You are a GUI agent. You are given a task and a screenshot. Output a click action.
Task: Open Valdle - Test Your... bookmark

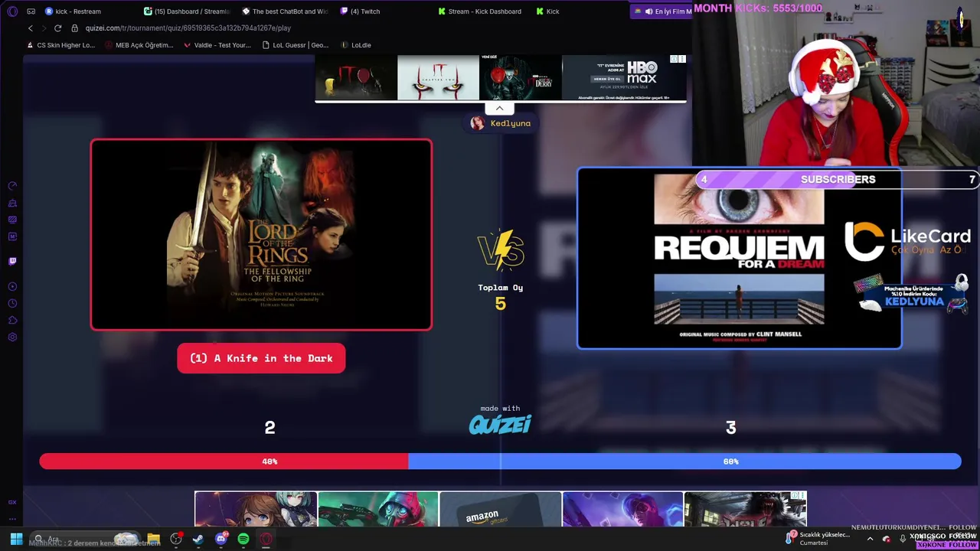(x=217, y=45)
